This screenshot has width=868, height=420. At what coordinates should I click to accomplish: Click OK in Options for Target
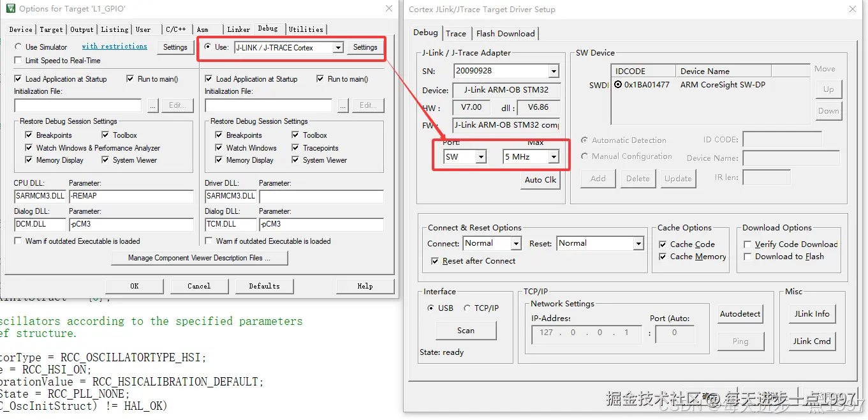pyautogui.click(x=135, y=286)
